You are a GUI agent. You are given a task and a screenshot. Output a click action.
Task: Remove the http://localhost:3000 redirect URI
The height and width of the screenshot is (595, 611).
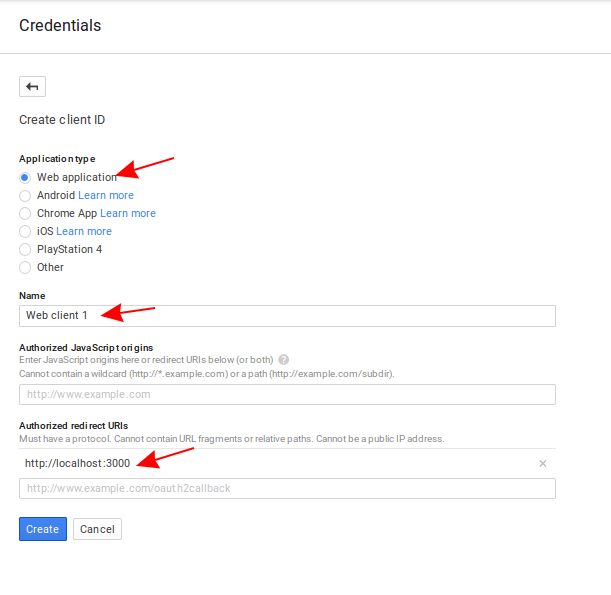[x=542, y=463]
